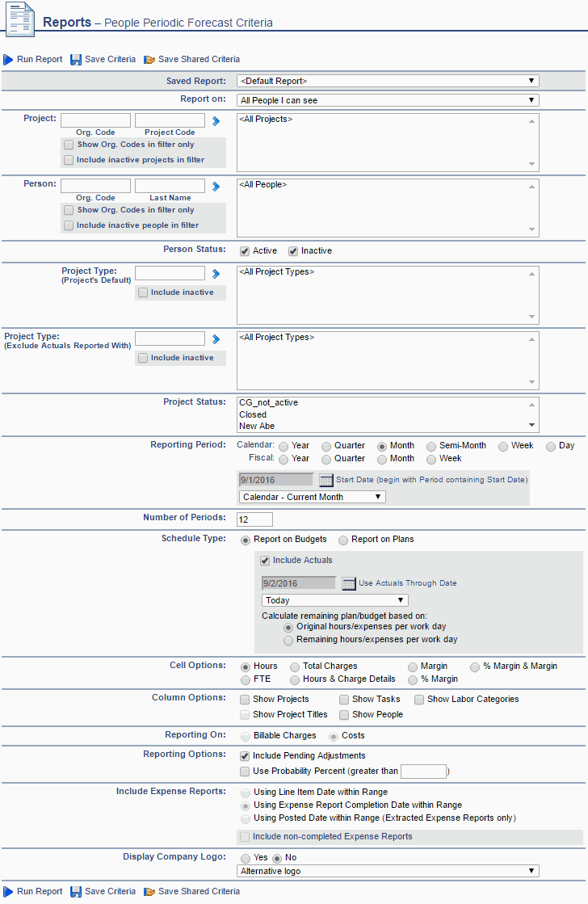Screen dimensions: 588x904
Task: Open the Alternative logo dropdown
Action: pos(388,871)
